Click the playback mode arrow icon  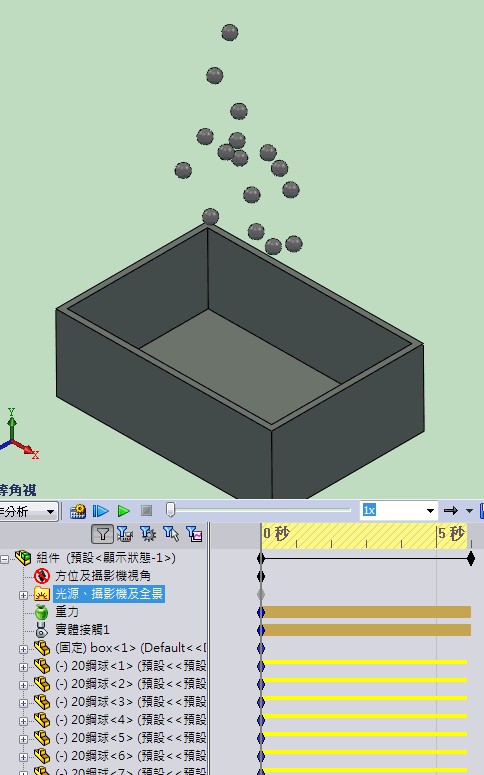[x=450, y=511]
